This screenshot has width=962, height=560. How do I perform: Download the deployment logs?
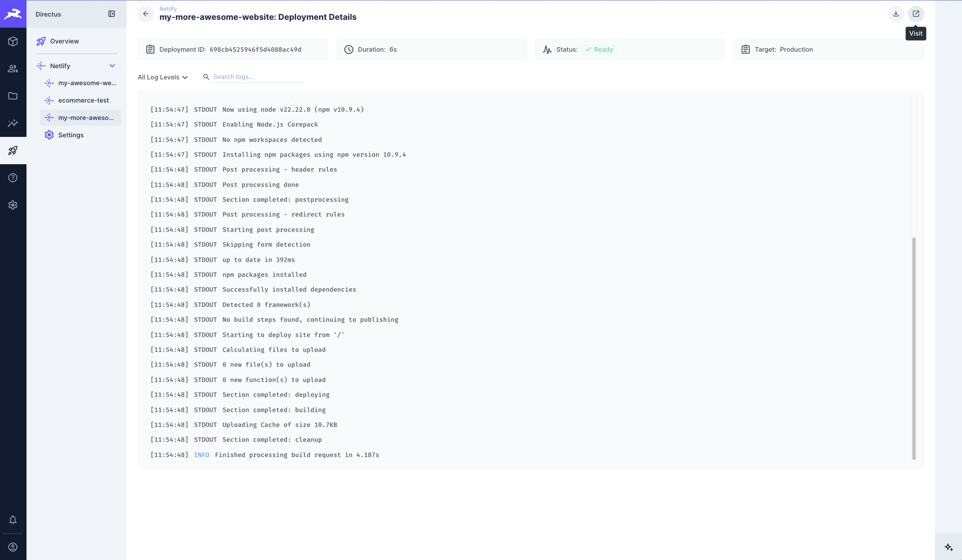tap(895, 14)
